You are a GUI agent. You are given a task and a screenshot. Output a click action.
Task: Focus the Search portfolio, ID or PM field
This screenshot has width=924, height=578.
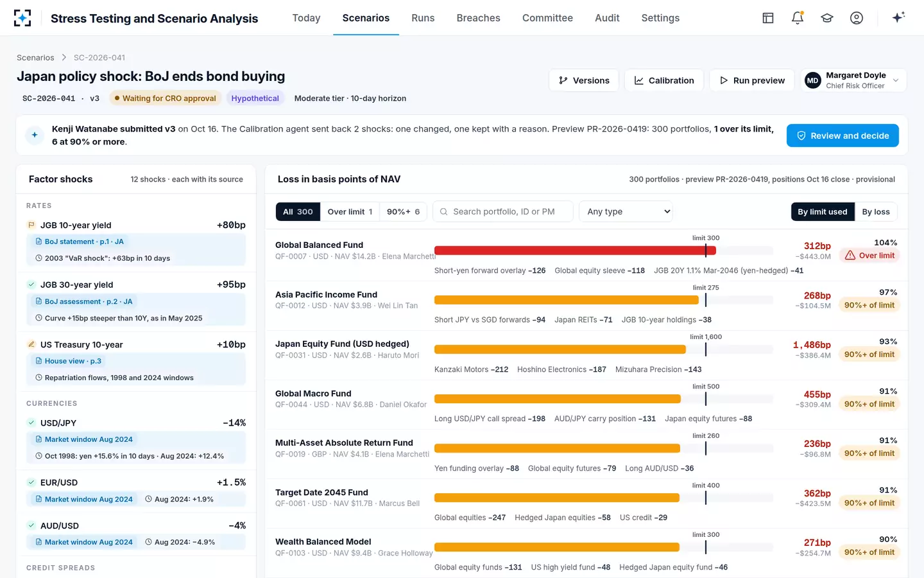coord(503,212)
